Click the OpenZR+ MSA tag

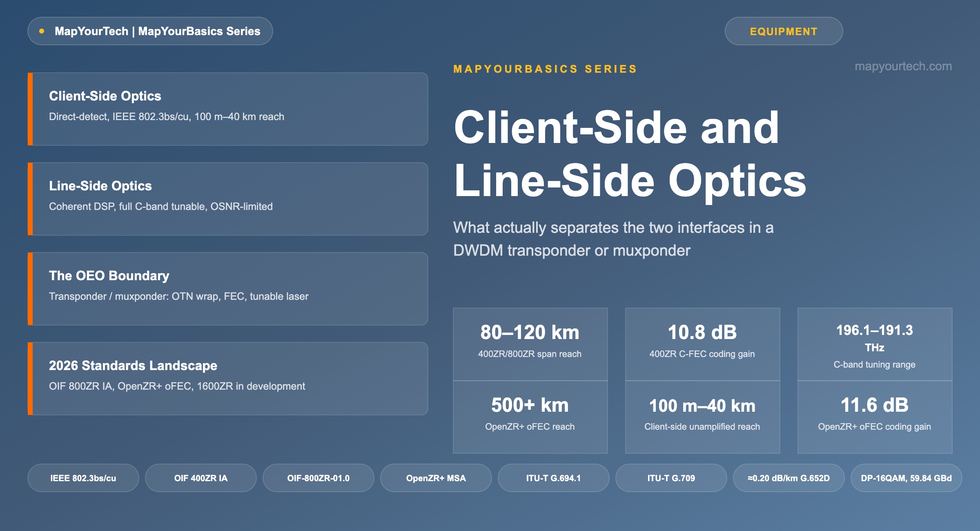point(436,478)
